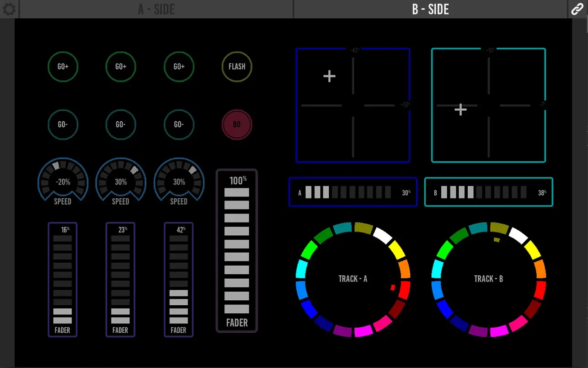Click the -20% SPEED knob
The image size is (588, 368).
coord(63,182)
